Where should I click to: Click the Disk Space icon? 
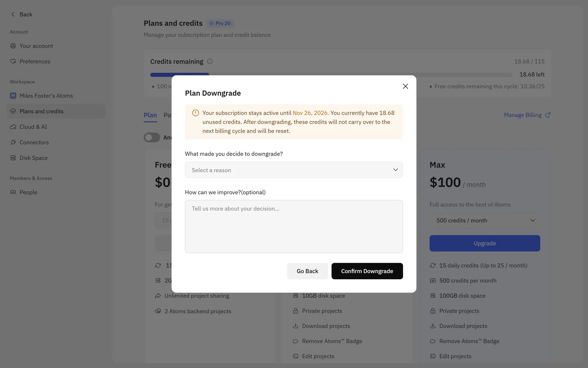(13, 158)
